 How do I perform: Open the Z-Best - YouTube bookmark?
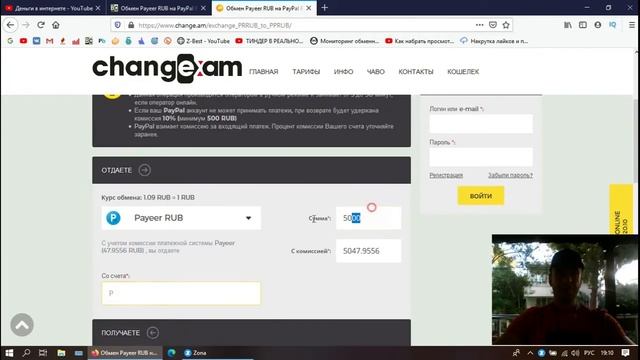click(203, 41)
